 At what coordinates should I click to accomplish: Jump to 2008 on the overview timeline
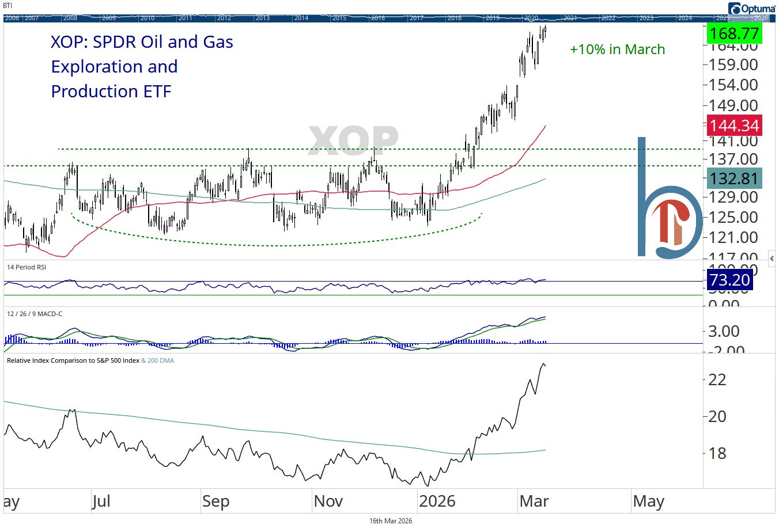coord(70,18)
